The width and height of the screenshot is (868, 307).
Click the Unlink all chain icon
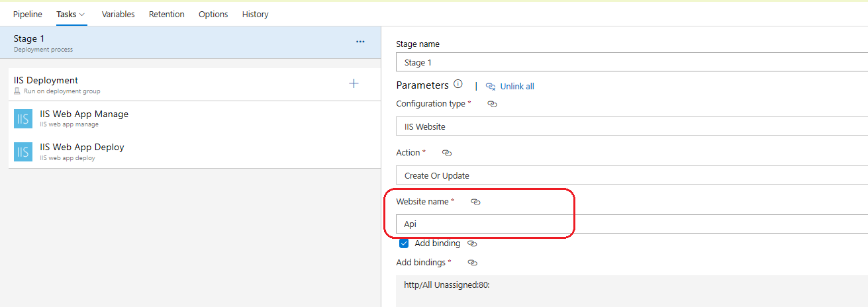(x=491, y=86)
